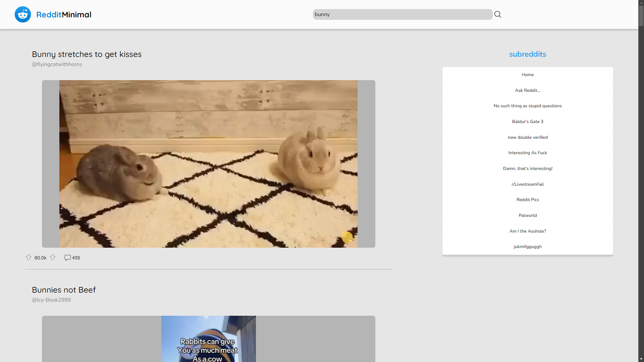Viewport: 644px width, 362px height.
Task: Upvote the 'Bunny stretches to get kisses' post
Action: point(29,257)
